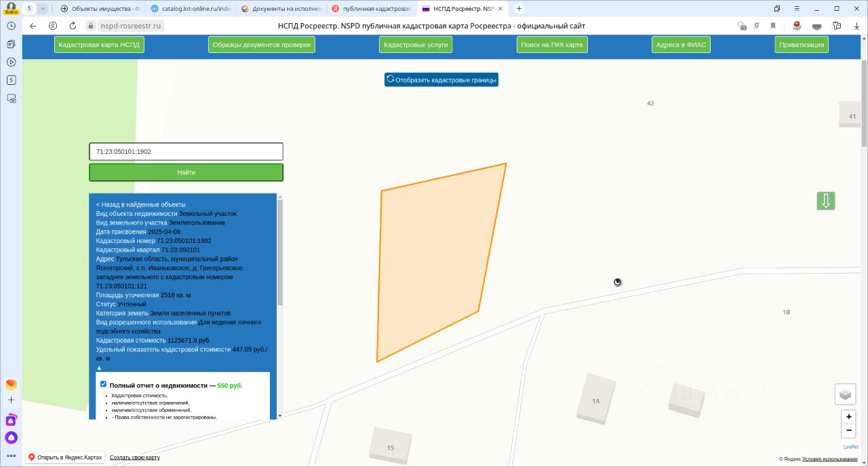Click the nspd-rosreestr.ru address bar

click(132, 26)
